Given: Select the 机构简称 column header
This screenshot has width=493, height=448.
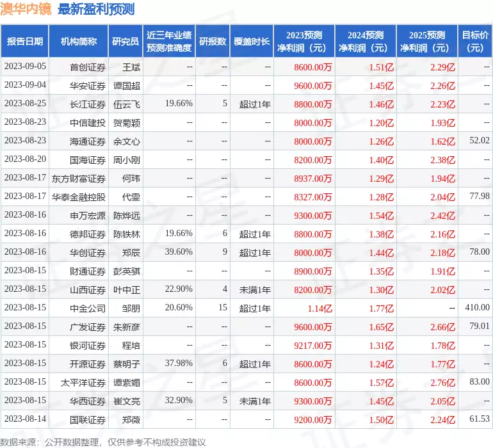Looking at the screenshot, I should tap(79, 42).
